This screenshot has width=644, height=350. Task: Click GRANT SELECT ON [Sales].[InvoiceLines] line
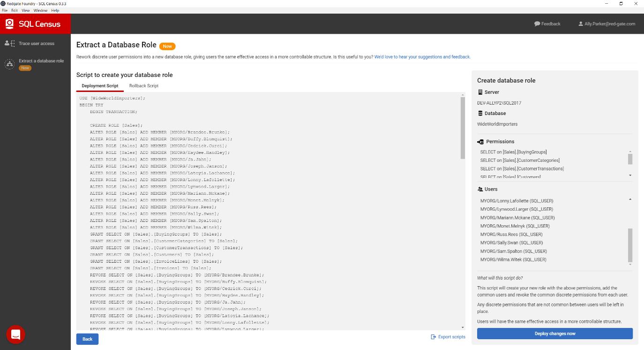coord(156,261)
